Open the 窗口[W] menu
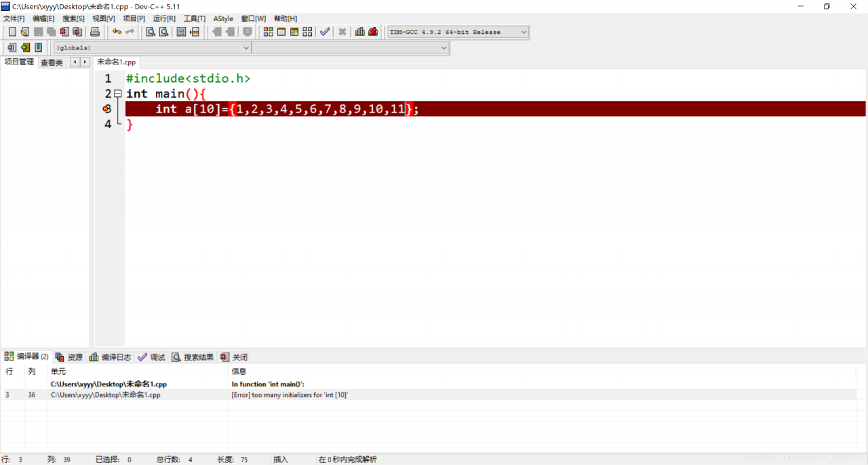The height and width of the screenshot is (465, 868). click(253, 18)
